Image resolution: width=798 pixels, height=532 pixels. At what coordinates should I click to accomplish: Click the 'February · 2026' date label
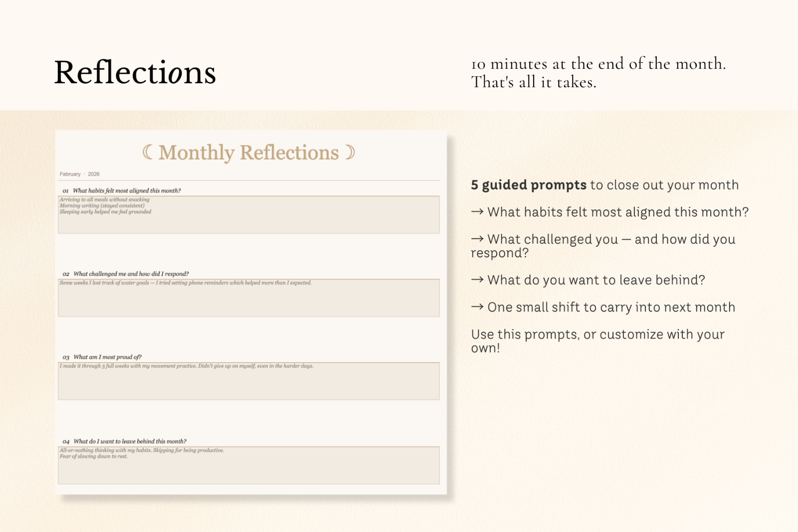[x=79, y=174]
